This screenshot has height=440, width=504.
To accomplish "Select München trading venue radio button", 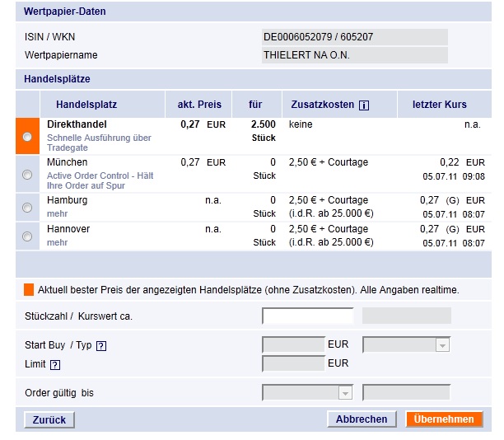I will pos(27,175).
